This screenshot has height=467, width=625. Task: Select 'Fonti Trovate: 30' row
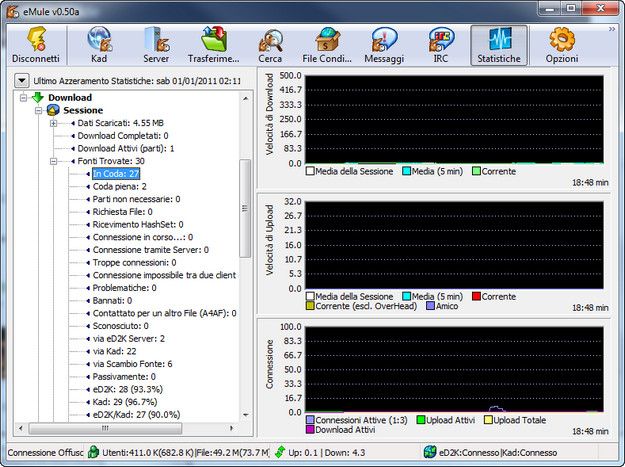(x=111, y=161)
